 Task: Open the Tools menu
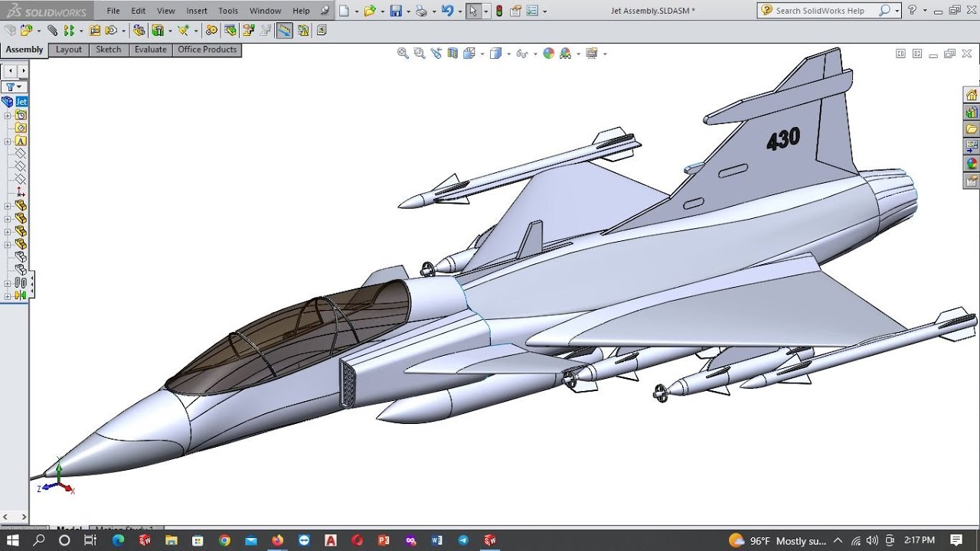[228, 11]
